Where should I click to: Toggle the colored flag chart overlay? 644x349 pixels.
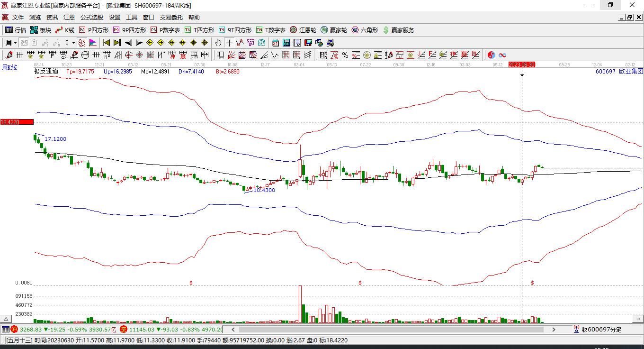[x=93, y=43]
